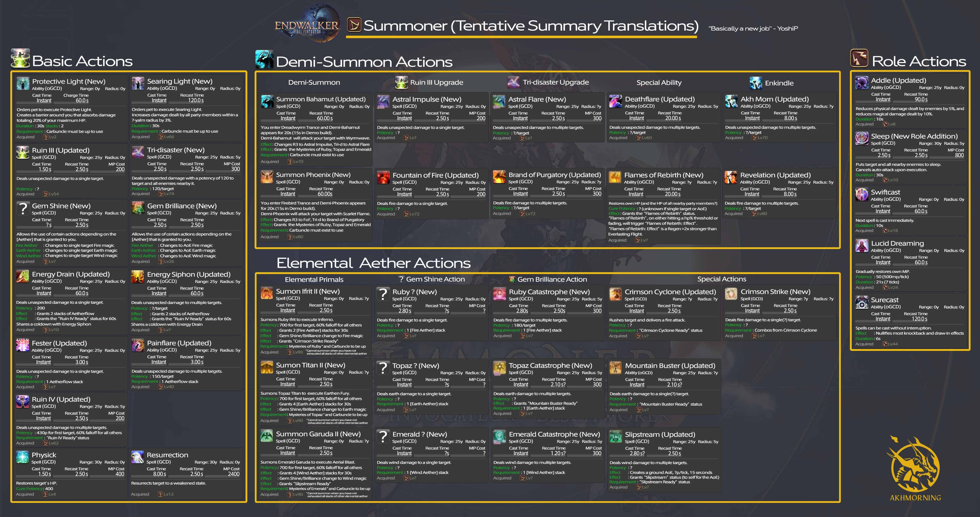The image size is (980, 517).
Task: Click the Tri-disaster Upgrade column icon
Action: pyautogui.click(x=513, y=82)
